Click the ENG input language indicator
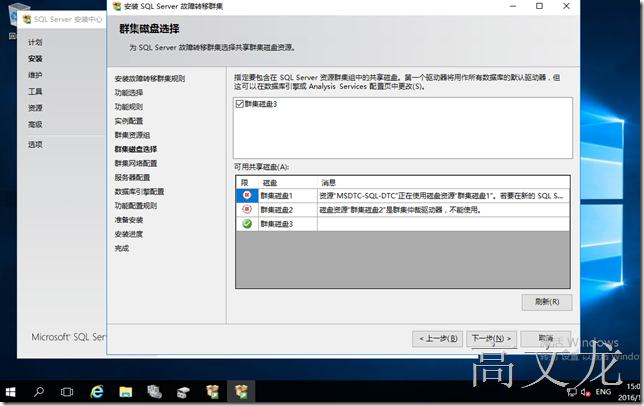The height and width of the screenshot is (406, 644). 603,392
